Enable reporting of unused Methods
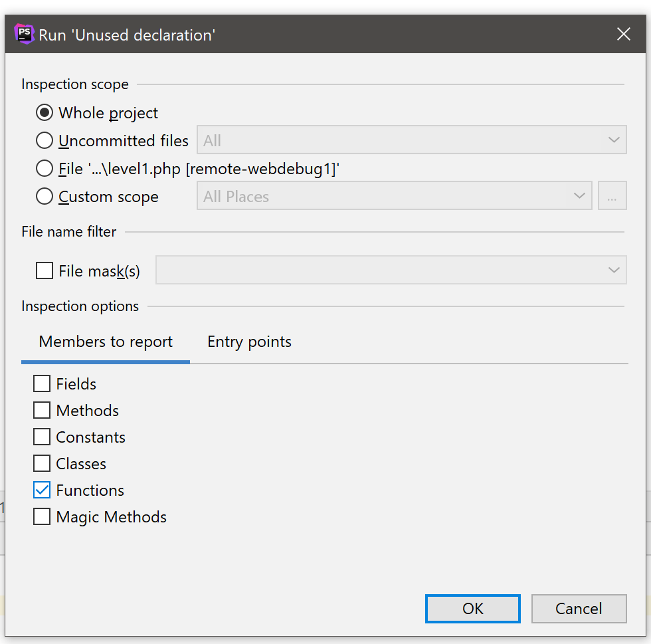The image size is (651, 644). pos(42,411)
